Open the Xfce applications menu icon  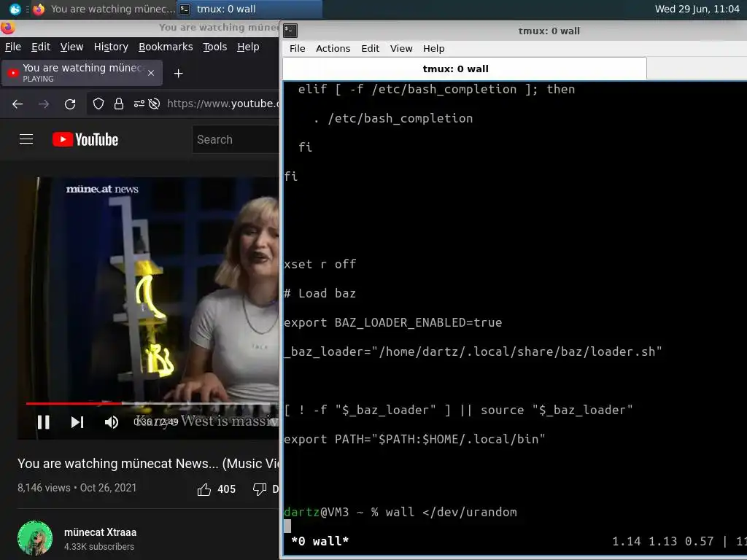pos(15,9)
